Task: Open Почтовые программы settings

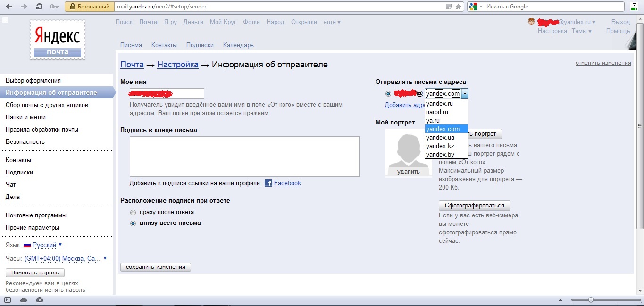Action: [x=36, y=215]
